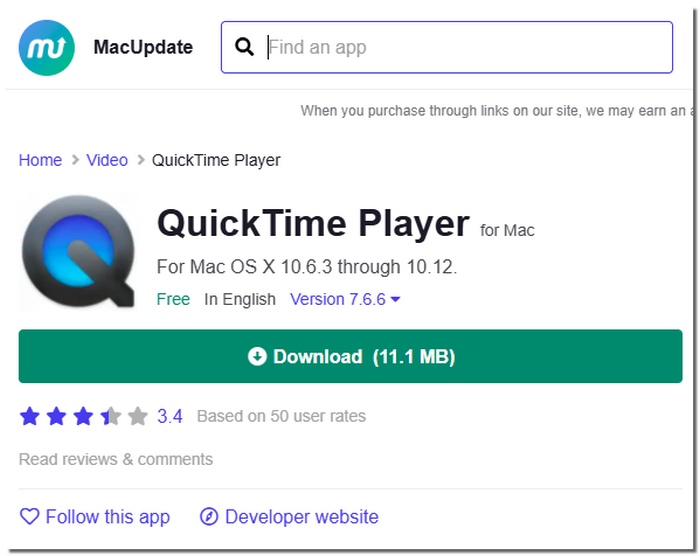Click the 'Based on 50 user rates' text
The image size is (700, 556).
(281, 416)
